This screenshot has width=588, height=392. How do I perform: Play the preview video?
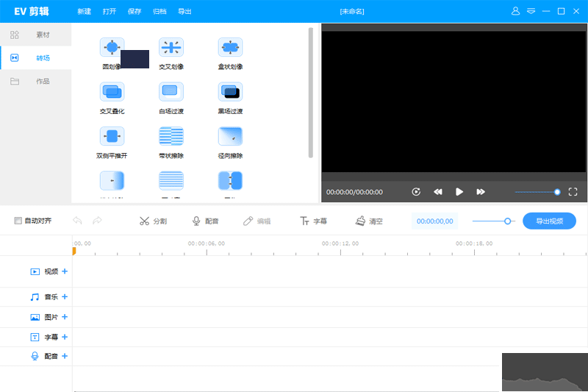coord(459,192)
